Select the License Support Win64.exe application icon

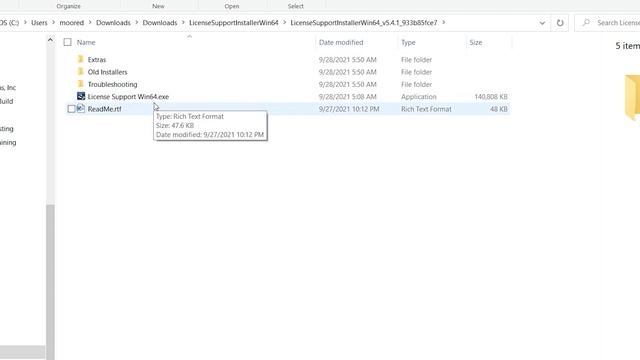point(81,96)
